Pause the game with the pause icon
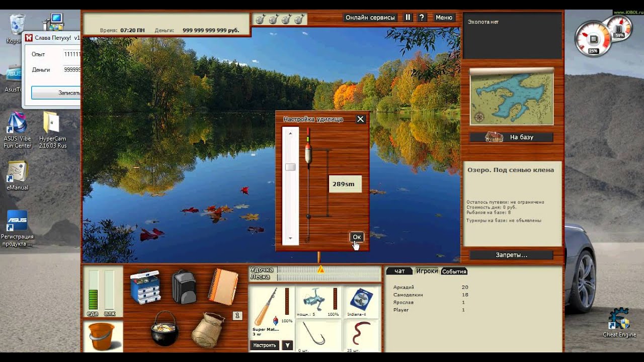The height and width of the screenshot is (362, 644). point(408,18)
